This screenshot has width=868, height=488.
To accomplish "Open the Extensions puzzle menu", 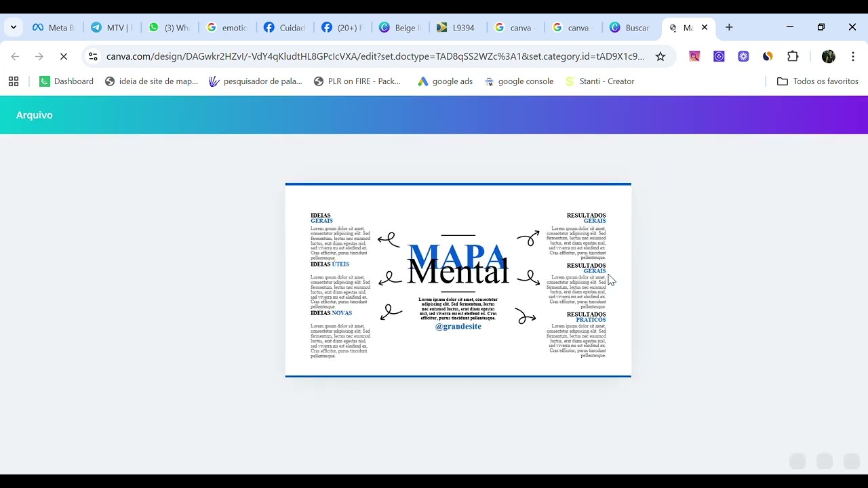I will coord(793,57).
